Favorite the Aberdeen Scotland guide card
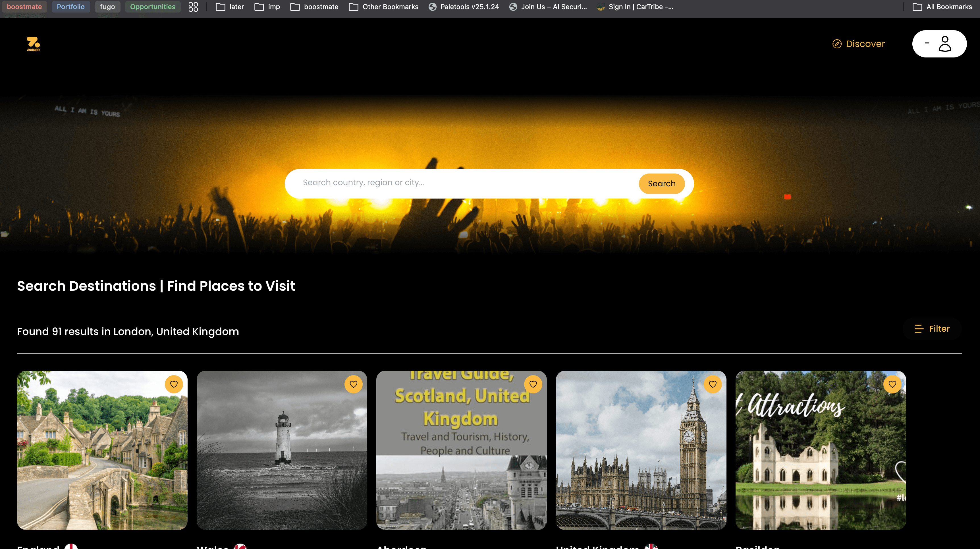Viewport: 980px width, 549px height. point(533,384)
